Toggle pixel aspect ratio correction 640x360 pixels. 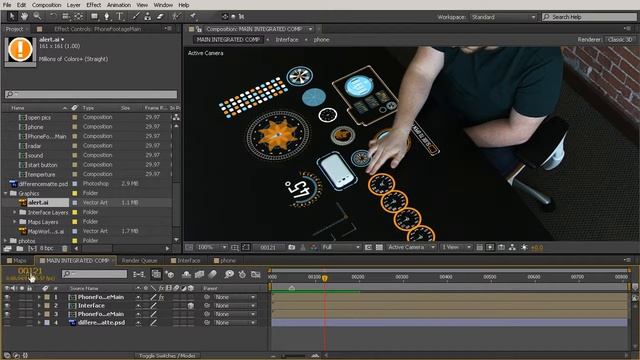point(480,247)
